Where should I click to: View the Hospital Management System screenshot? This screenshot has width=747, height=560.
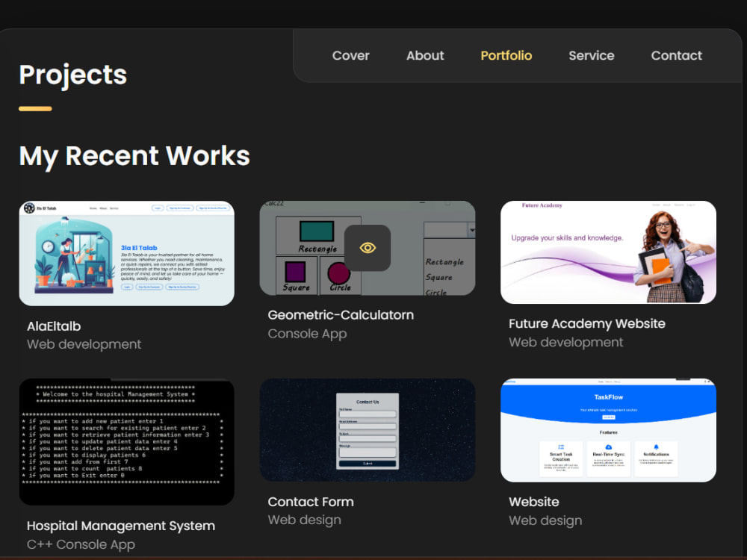coord(127,442)
